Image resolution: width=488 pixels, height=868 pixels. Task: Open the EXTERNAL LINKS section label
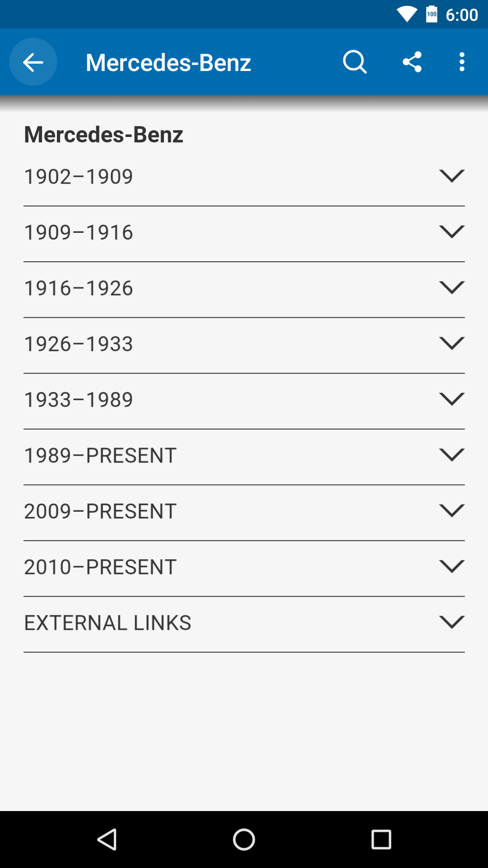click(108, 623)
